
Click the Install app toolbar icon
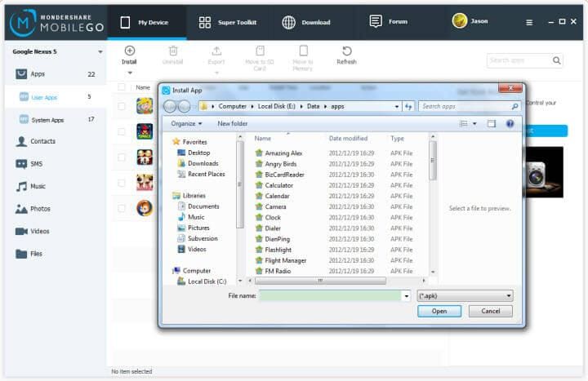(x=129, y=51)
